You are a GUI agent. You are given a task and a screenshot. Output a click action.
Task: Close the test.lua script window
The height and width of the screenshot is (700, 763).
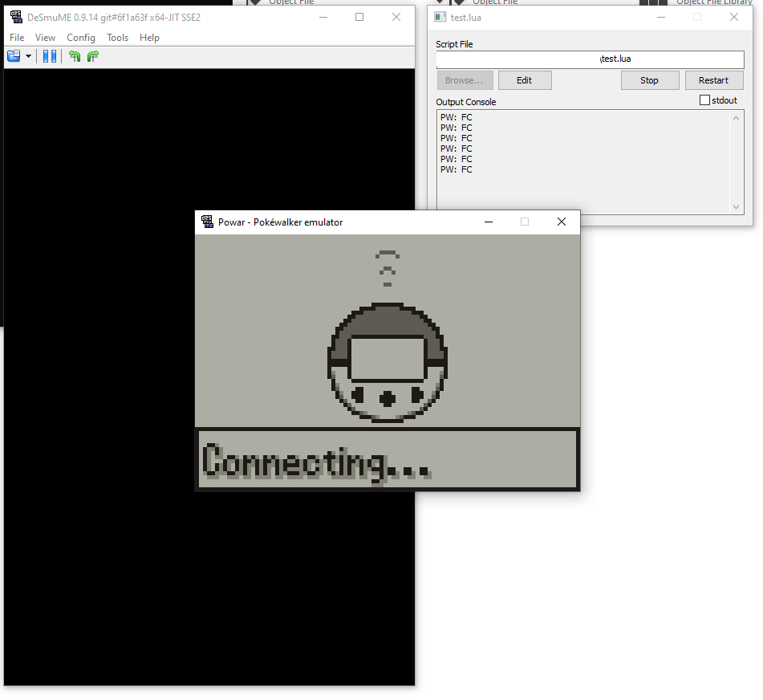click(734, 17)
